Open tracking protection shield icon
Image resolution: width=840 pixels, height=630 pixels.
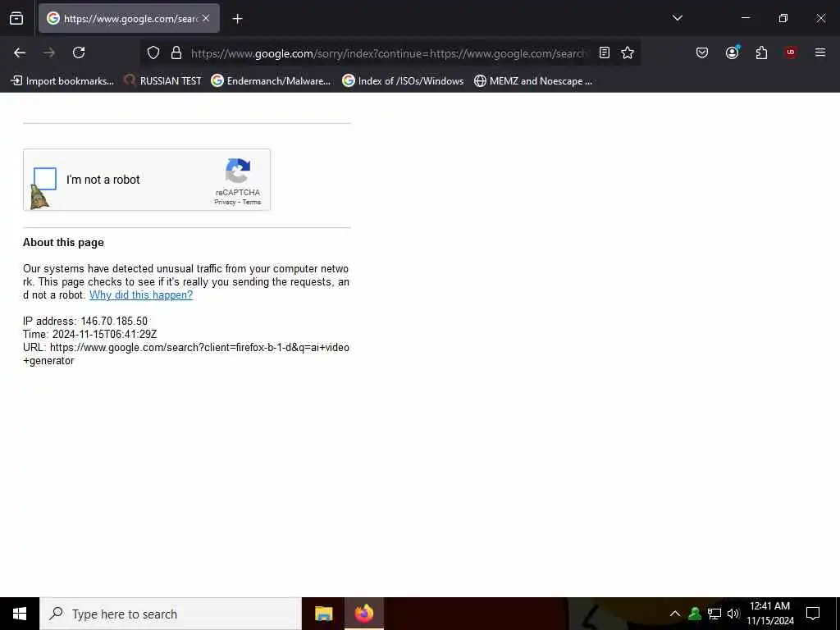pos(153,52)
